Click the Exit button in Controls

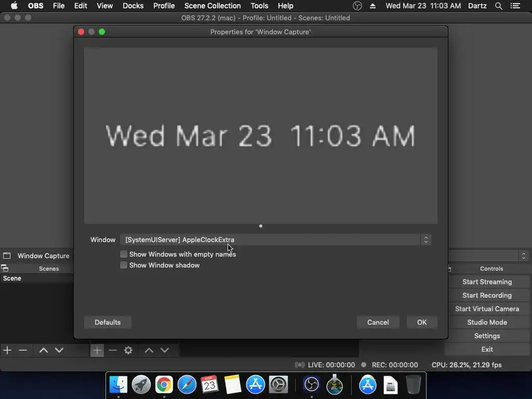pyautogui.click(x=487, y=349)
